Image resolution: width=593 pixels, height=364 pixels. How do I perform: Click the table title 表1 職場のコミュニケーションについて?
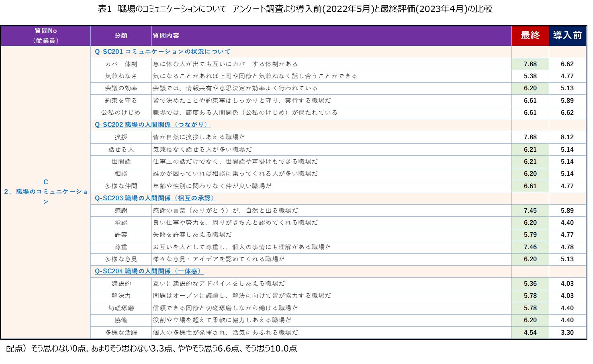(295, 9)
